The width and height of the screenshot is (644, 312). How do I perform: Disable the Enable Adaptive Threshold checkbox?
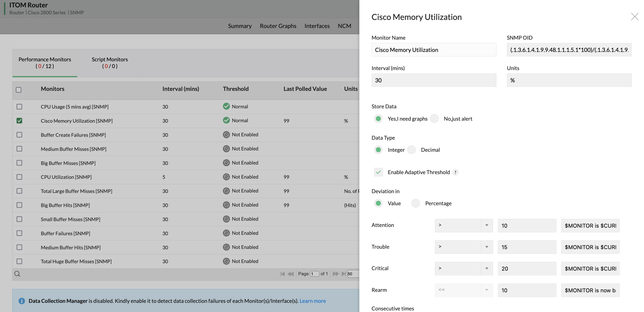click(x=378, y=172)
